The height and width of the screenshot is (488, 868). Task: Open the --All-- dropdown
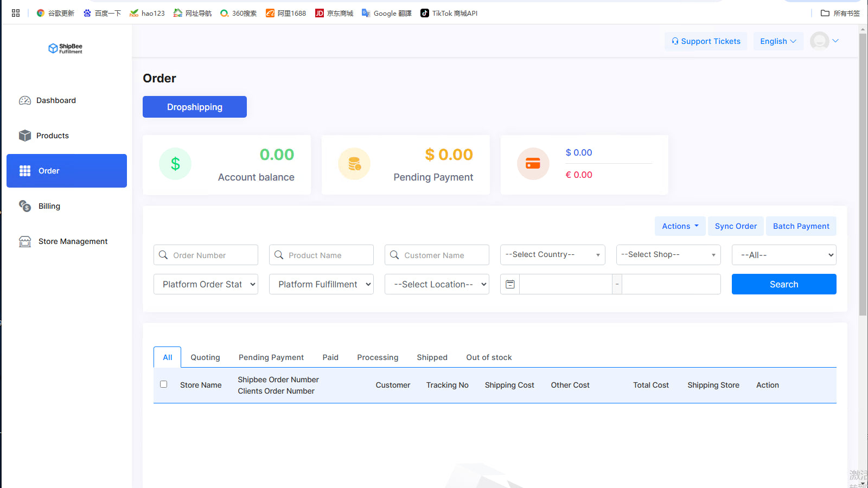[784, 255]
